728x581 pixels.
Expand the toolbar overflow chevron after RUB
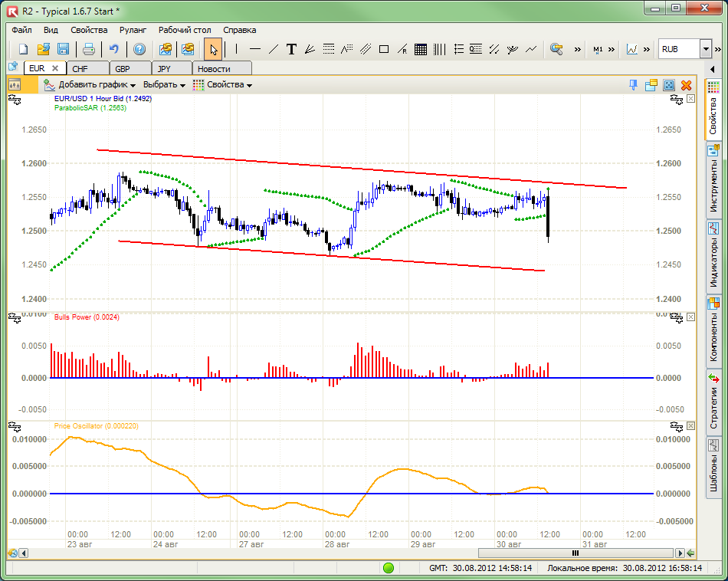718,49
